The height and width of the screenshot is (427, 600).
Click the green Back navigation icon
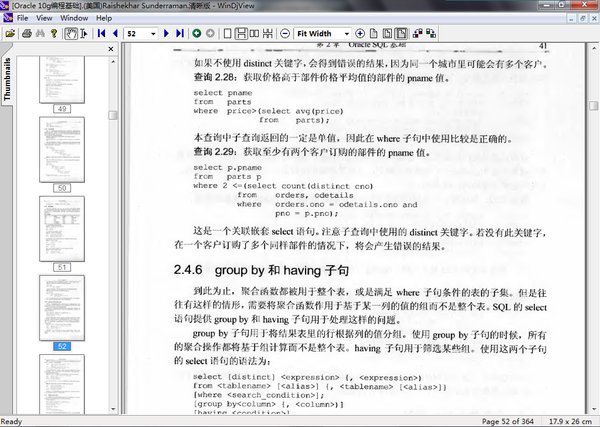click(x=197, y=34)
